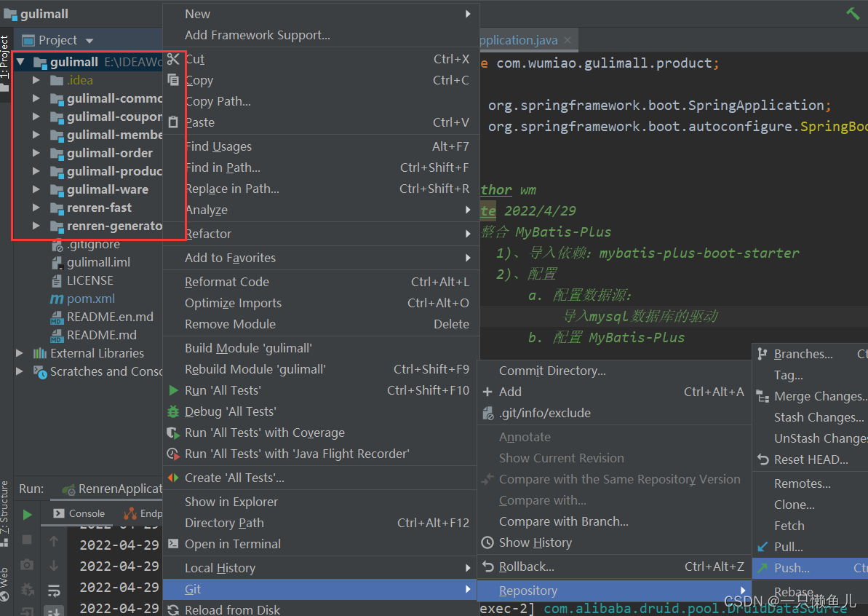Expand the .idea folder
Image resolution: width=868 pixels, height=616 pixels.
[36, 80]
